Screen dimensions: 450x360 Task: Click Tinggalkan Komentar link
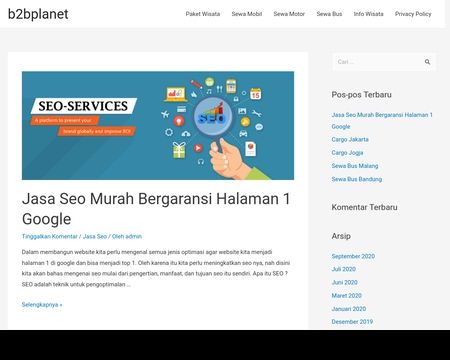click(50, 236)
